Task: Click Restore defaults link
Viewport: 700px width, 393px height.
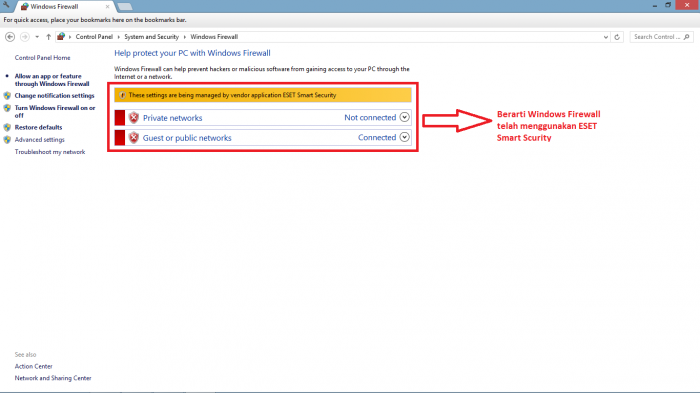Action: coord(38,127)
